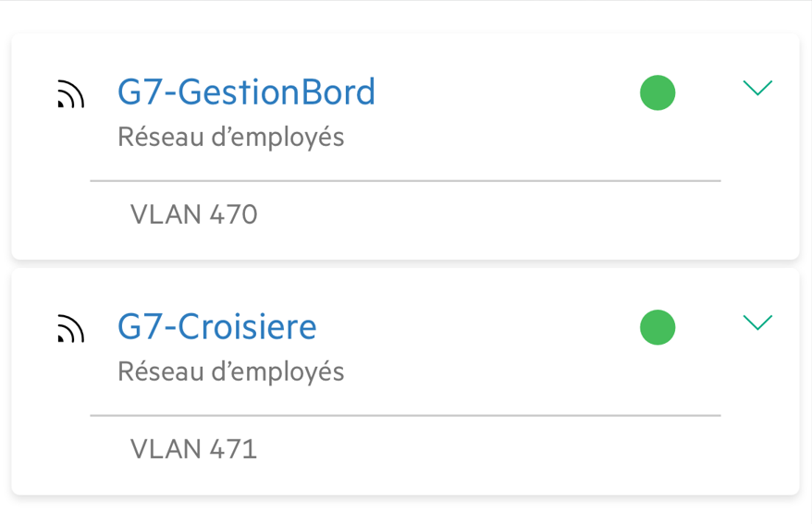Click the blank area below the G7-Croisiere card
This screenshot has width=812, height=524.
click(x=405, y=510)
